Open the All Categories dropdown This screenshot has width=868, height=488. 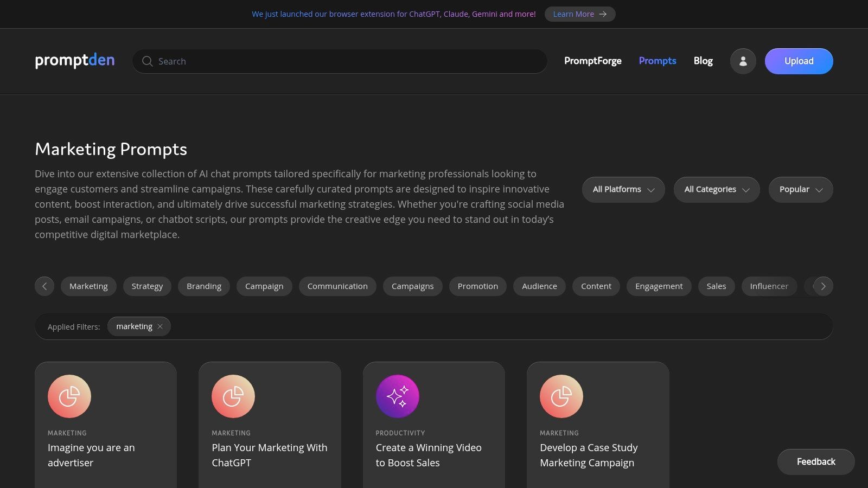click(x=716, y=190)
